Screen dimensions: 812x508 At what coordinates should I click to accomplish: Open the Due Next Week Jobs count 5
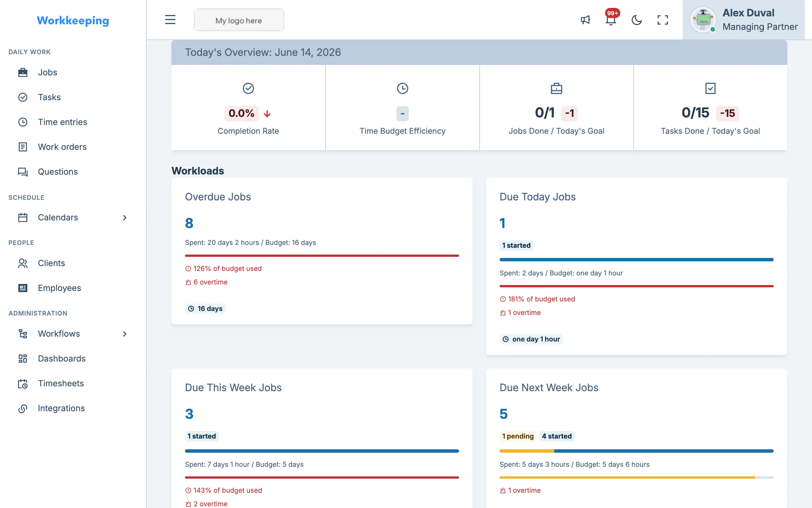(503, 414)
